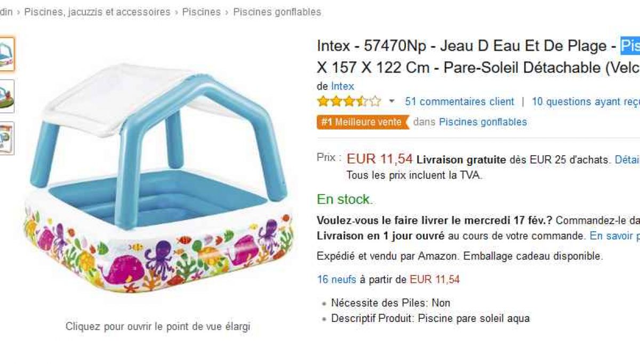Open the enlarged pool product image

click(x=158, y=179)
